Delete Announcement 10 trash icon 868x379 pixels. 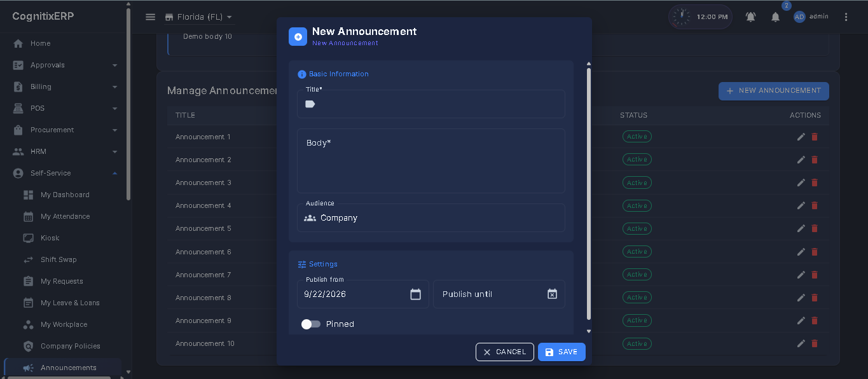815,343
